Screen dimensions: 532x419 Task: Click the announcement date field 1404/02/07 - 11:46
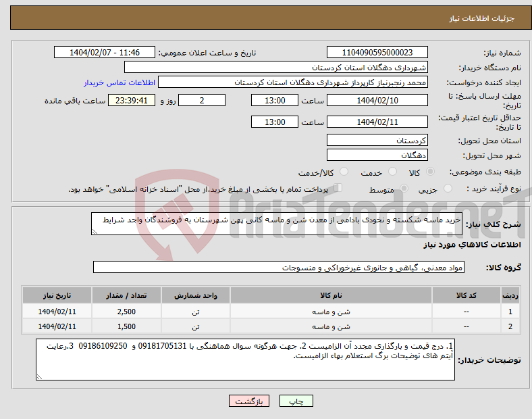pos(105,52)
